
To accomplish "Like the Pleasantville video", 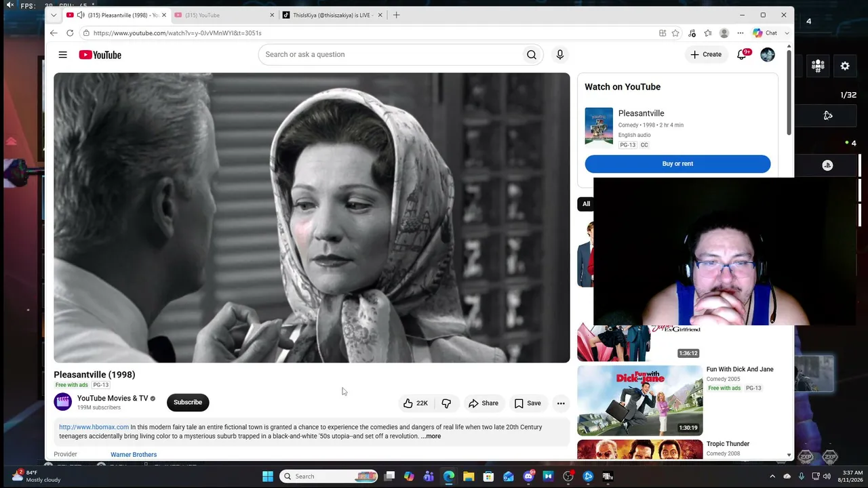I will (415, 403).
